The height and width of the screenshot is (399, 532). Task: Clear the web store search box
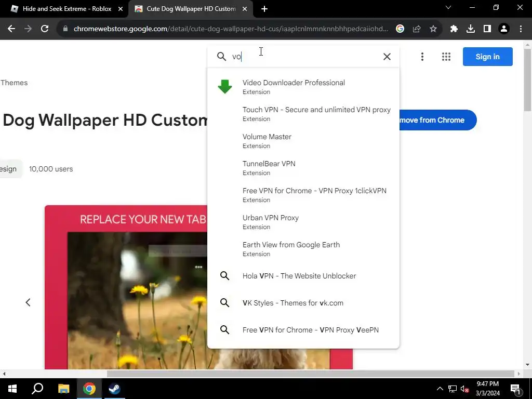387,57
